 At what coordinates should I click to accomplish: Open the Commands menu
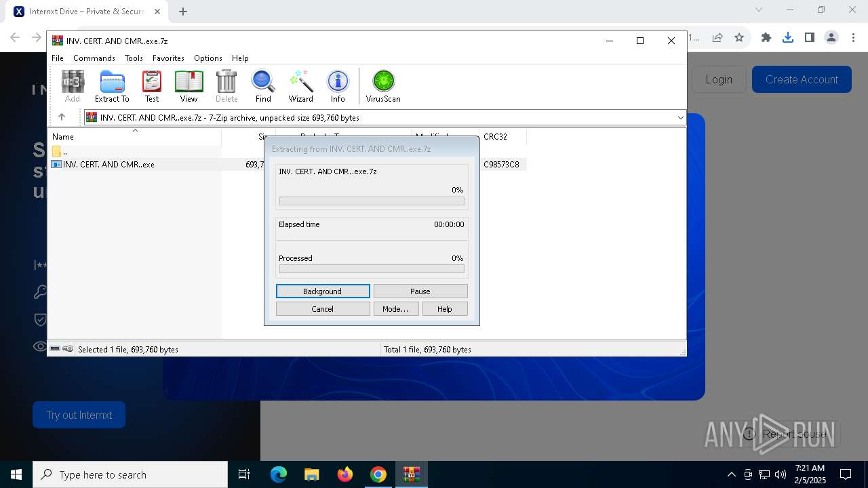tap(94, 58)
